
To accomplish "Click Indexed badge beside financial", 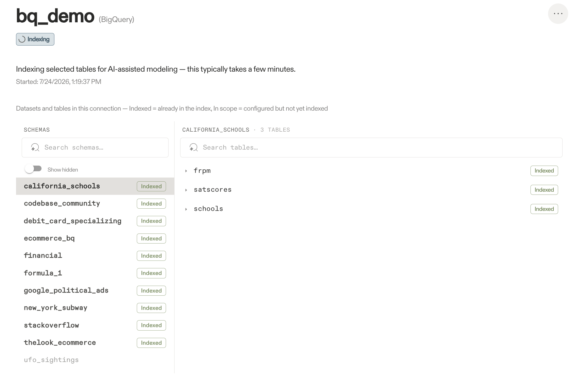I will coord(151,256).
